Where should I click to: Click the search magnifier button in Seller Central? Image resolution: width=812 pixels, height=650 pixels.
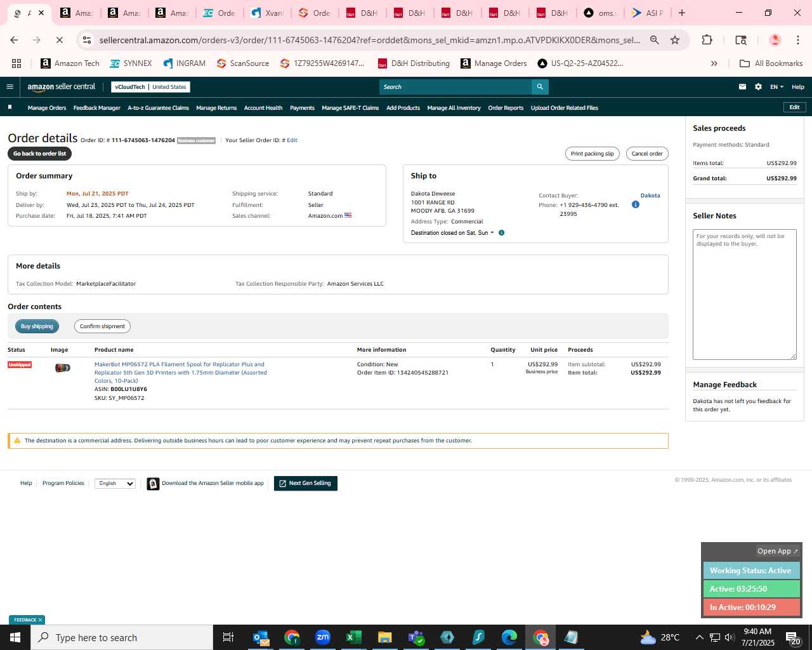(540, 87)
